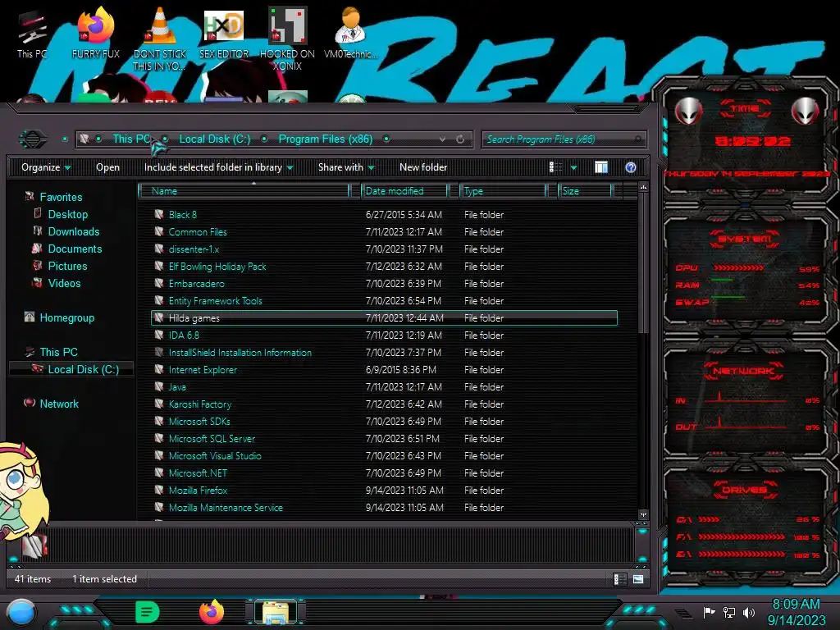Open Firefox from the taskbar
This screenshot has height=630, width=840.
(211, 612)
